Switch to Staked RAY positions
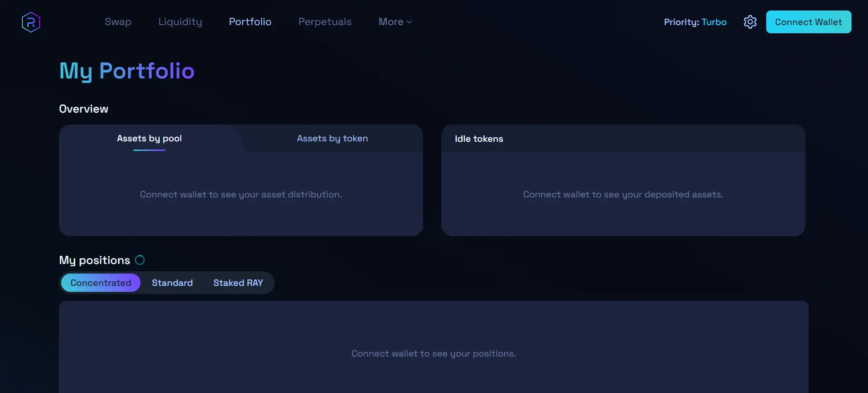 tap(238, 283)
